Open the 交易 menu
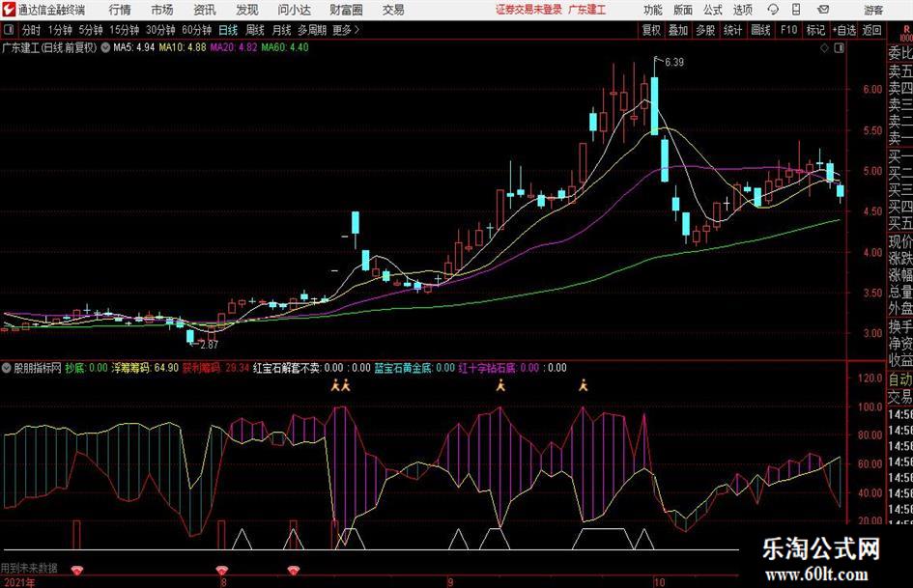Screen dimensions: 913x588 [x=393, y=10]
